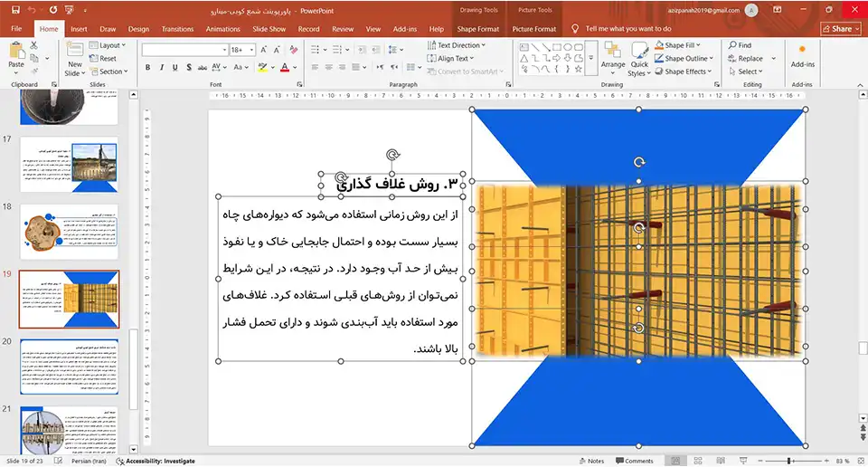This screenshot has height=467, width=868.
Task: Open the Shape Outline dropdown
Action: point(684,58)
